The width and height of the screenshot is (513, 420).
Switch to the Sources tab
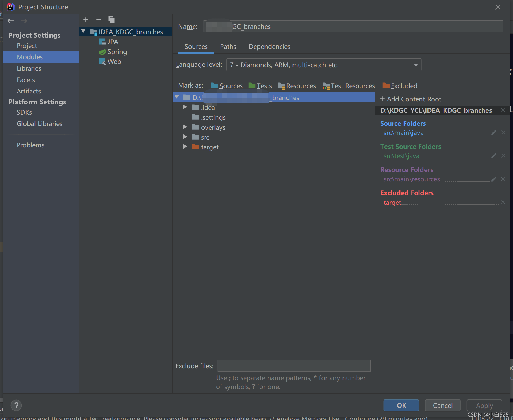click(196, 47)
